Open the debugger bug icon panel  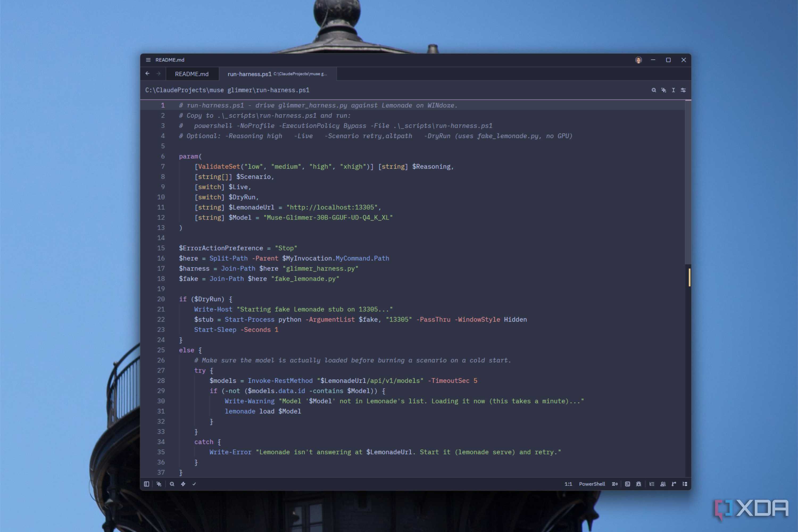(x=639, y=484)
